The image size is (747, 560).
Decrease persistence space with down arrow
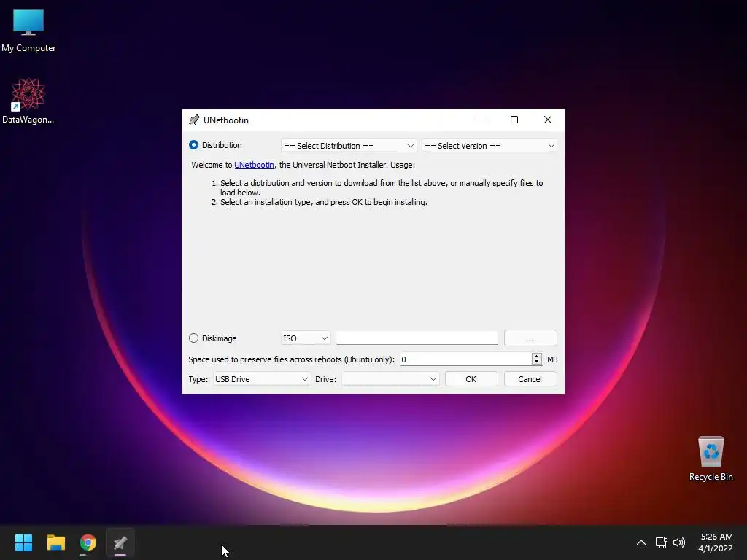pyautogui.click(x=536, y=362)
